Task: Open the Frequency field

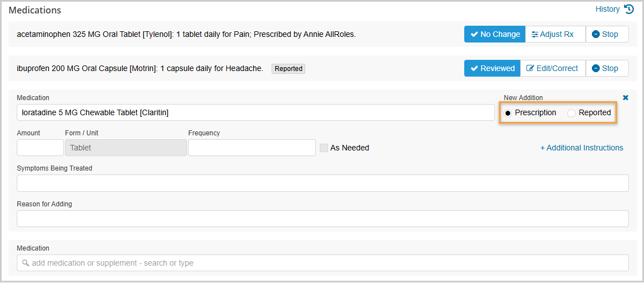Action: click(251, 148)
